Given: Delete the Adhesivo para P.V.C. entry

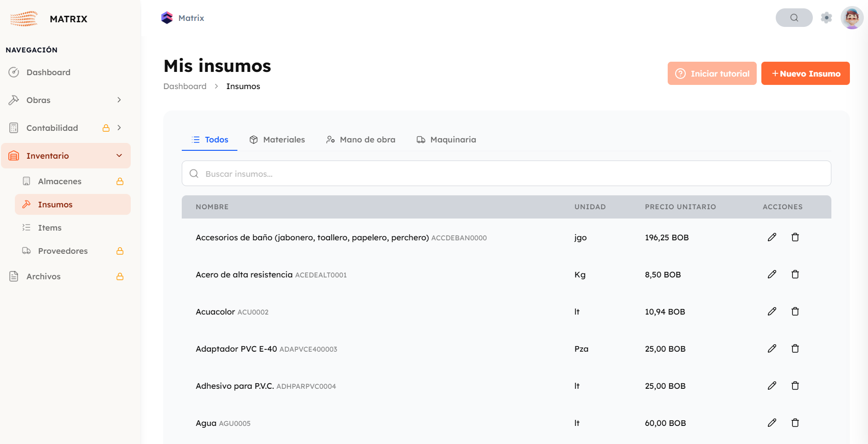Looking at the screenshot, I should [x=795, y=386].
